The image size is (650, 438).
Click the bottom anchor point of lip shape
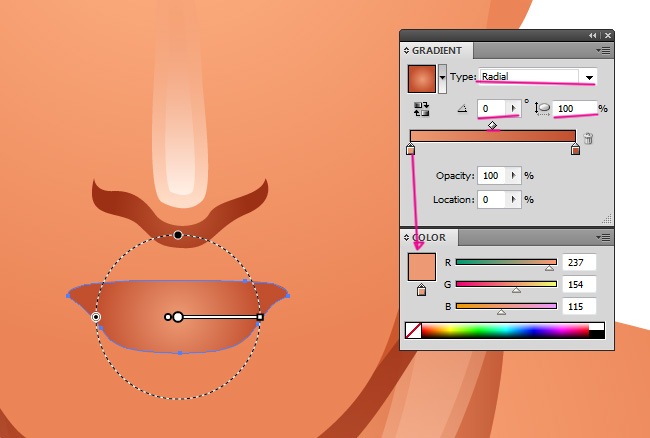[x=180, y=353]
